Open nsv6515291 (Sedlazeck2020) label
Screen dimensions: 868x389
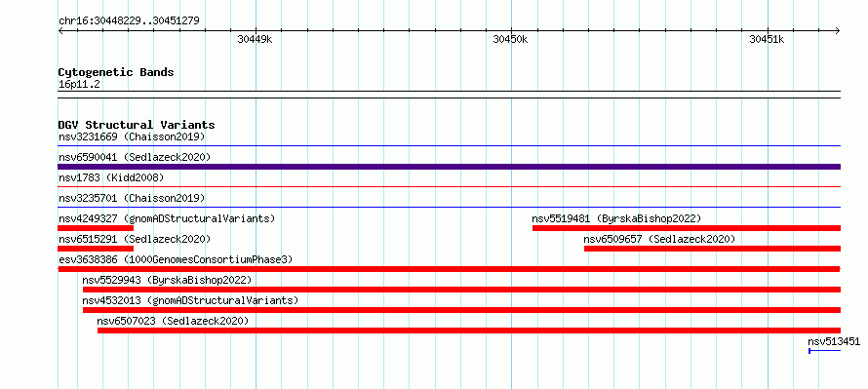click(135, 239)
